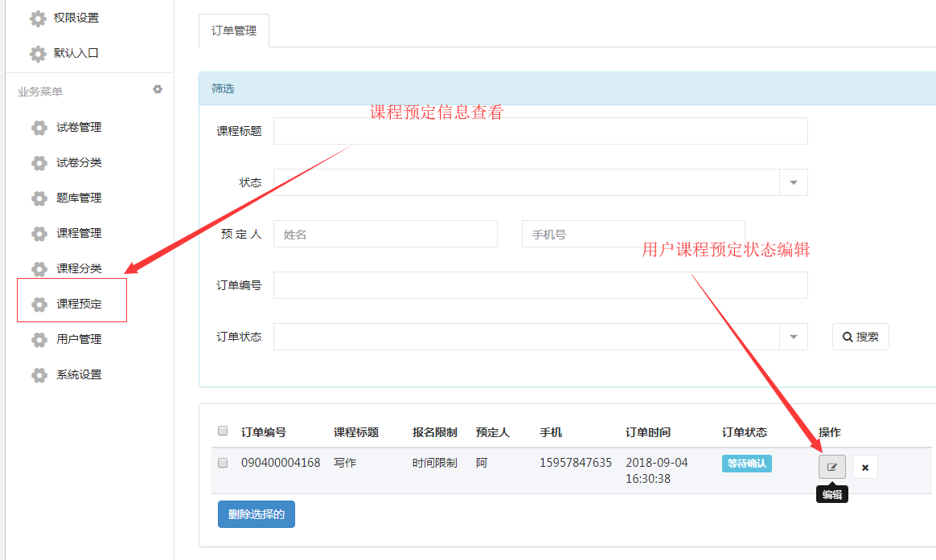The height and width of the screenshot is (560, 936).
Task: Focus the 手机号 input field
Action: 634,235
